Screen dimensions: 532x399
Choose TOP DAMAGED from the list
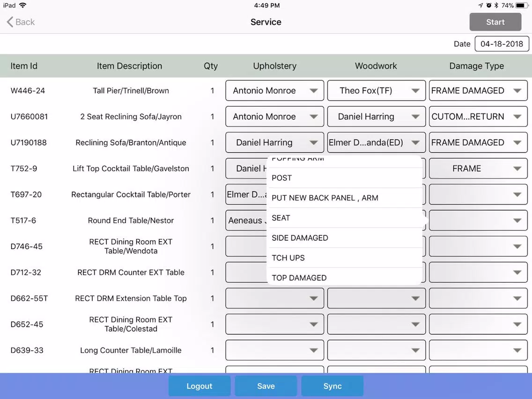tap(345, 277)
